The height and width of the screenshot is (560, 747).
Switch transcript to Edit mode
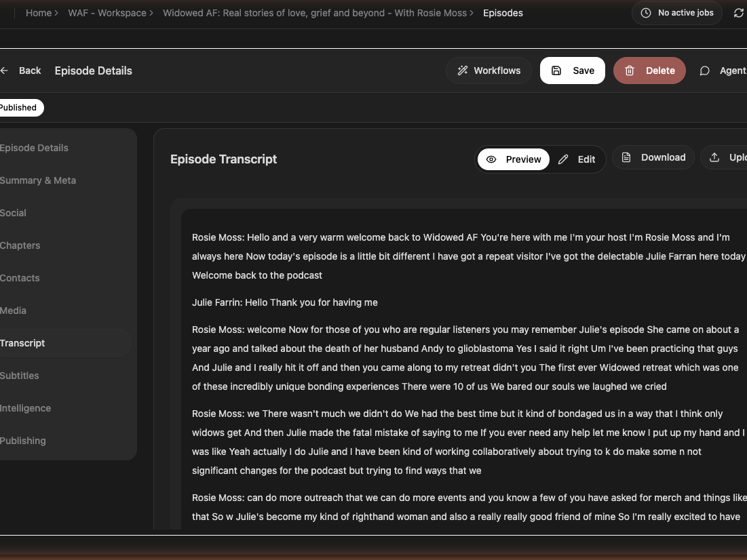(577, 159)
